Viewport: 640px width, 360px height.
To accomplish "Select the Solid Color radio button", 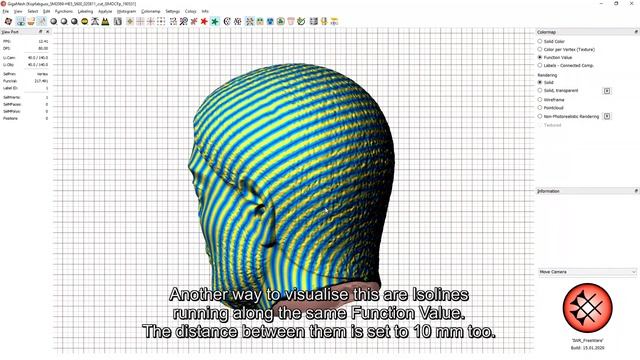I will [540, 41].
